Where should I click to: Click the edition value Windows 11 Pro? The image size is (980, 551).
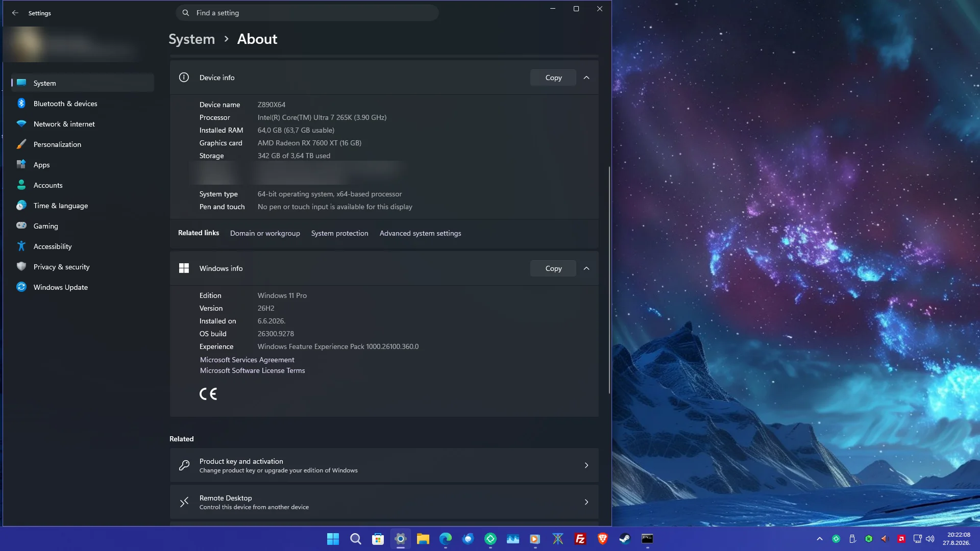[282, 295]
